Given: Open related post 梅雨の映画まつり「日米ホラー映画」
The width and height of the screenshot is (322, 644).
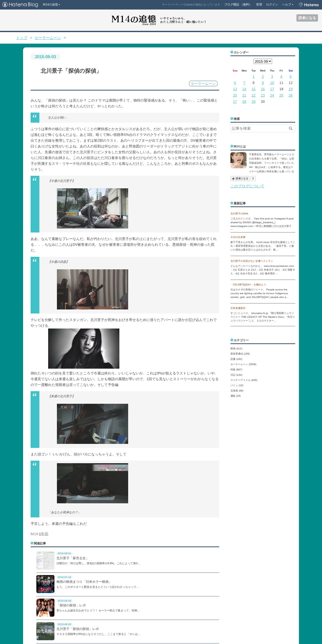Looking at the screenshot, I should tap(84, 582).
